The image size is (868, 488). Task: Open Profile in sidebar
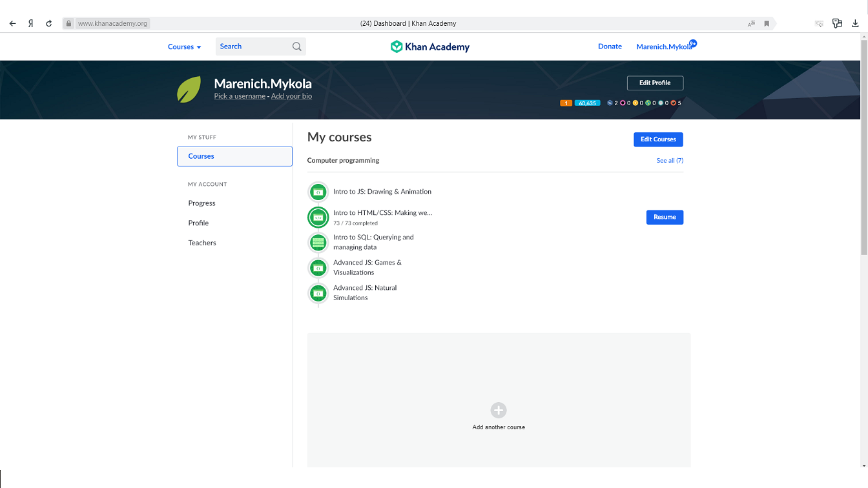[199, 223]
